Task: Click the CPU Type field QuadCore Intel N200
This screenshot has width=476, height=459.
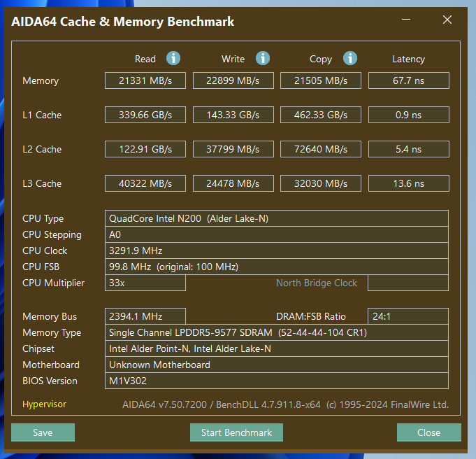Action: click(277, 218)
